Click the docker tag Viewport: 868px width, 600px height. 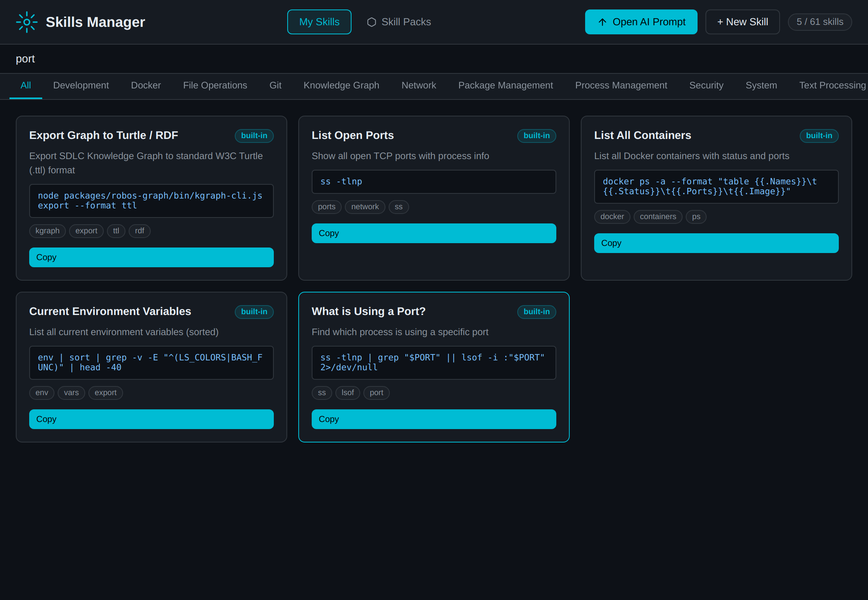click(612, 217)
